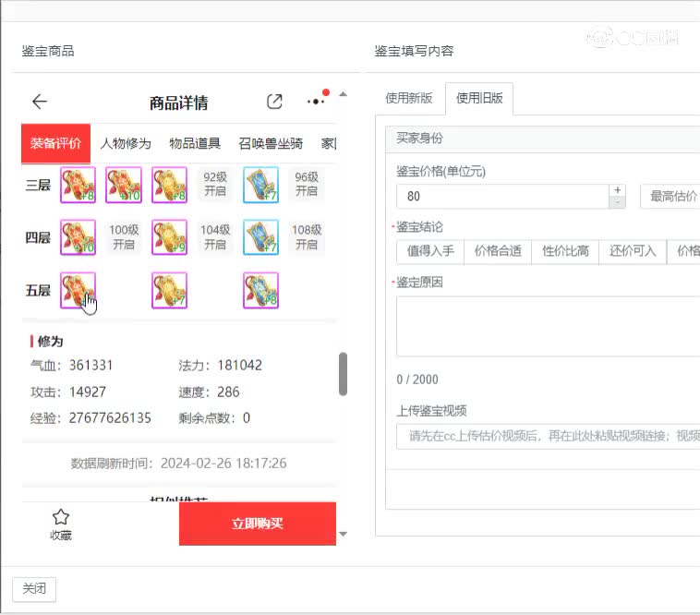
Task: Click the 92级开启 locked slot
Action: click(215, 185)
